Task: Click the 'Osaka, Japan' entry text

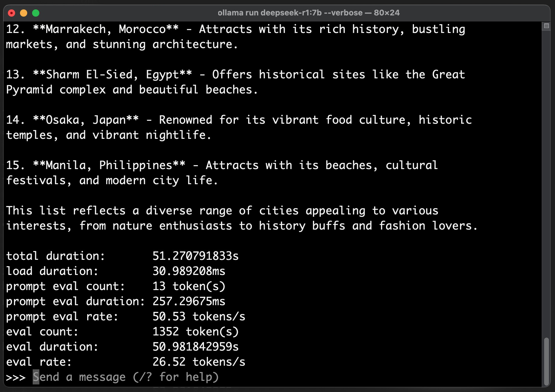Action: [86, 120]
